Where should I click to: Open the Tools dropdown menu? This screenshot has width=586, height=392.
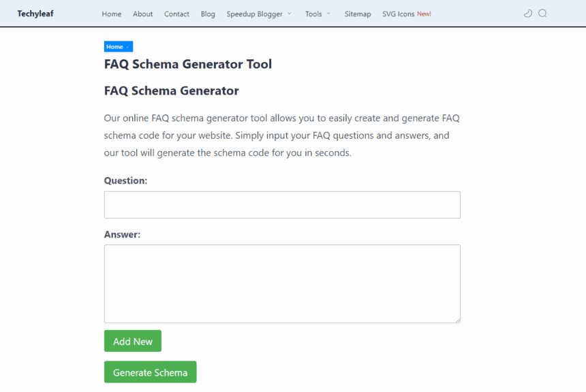click(313, 14)
